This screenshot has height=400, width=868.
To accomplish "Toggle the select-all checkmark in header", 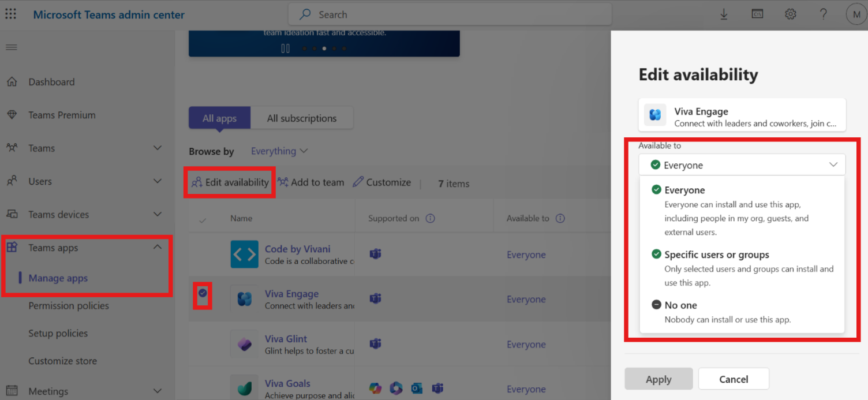I will coord(202,220).
